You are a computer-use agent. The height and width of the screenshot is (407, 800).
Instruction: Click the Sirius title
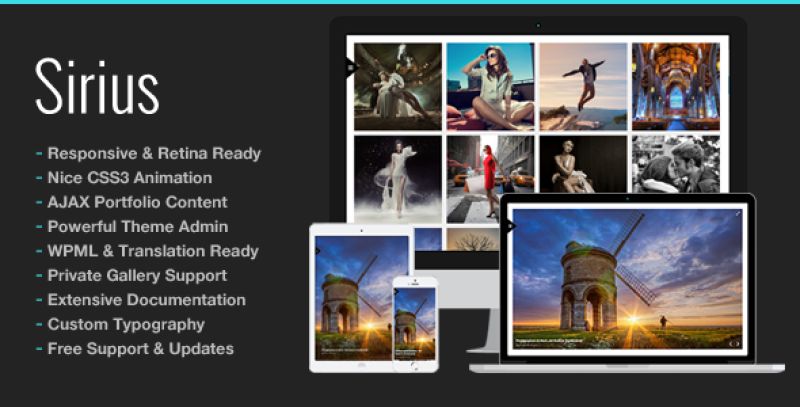(x=97, y=87)
